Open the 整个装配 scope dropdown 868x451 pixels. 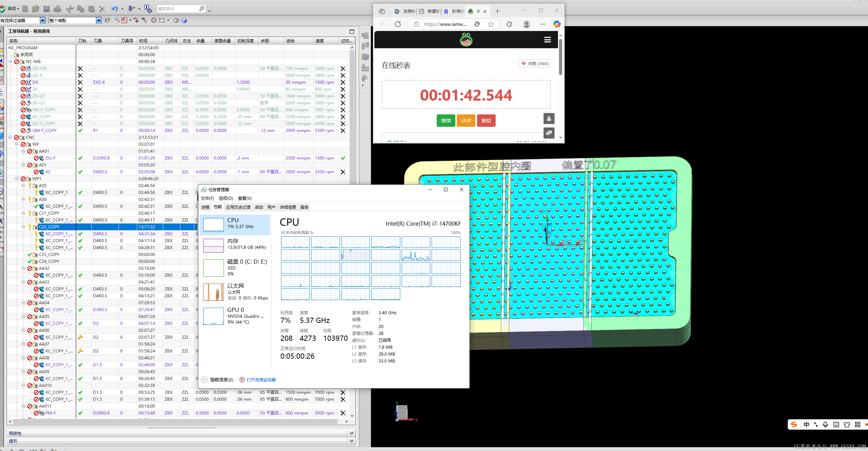pyautogui.click(x=99, y=20)
